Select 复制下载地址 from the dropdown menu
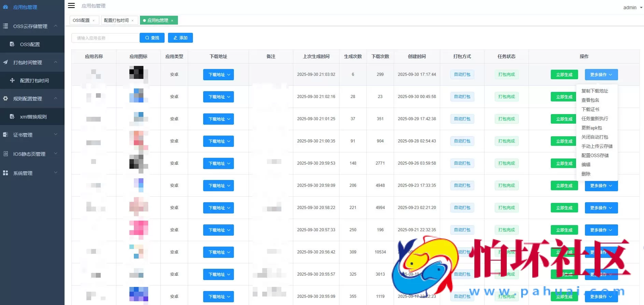 pyautogui.click(x=594, y=91)
